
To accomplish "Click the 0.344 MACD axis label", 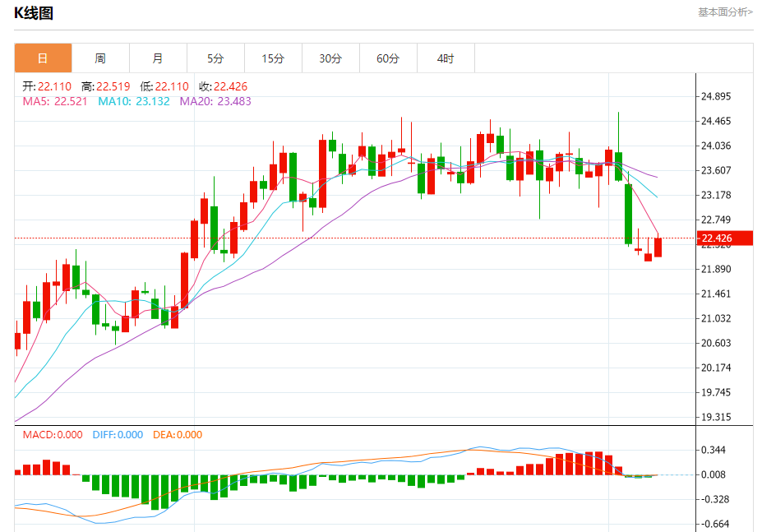I will click(x=714, y=450).
